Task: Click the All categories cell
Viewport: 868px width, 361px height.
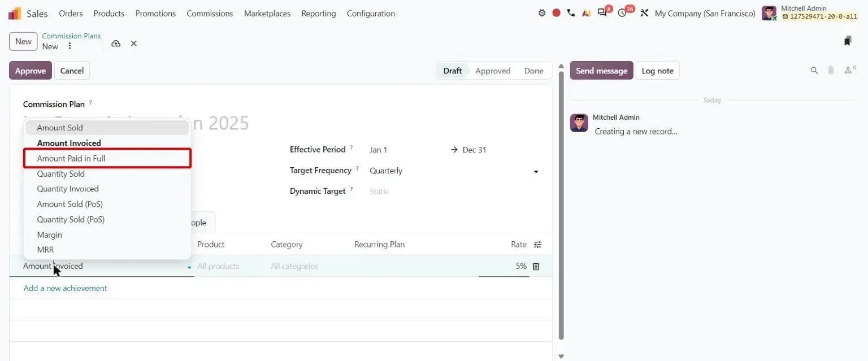Action: [309, 266]
